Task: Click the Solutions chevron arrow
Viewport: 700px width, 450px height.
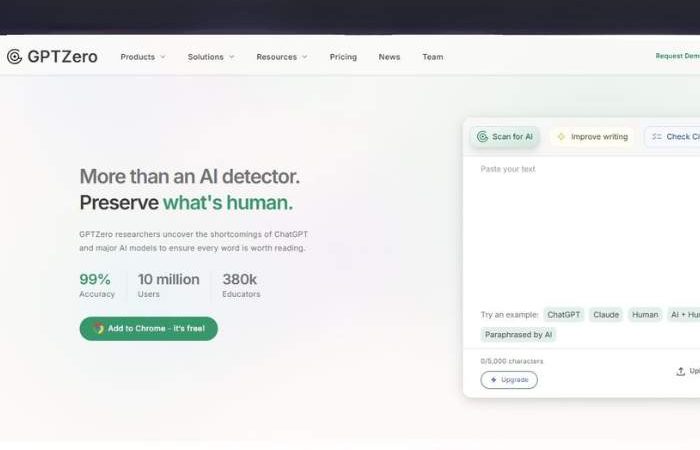Action: pos(231,57)
